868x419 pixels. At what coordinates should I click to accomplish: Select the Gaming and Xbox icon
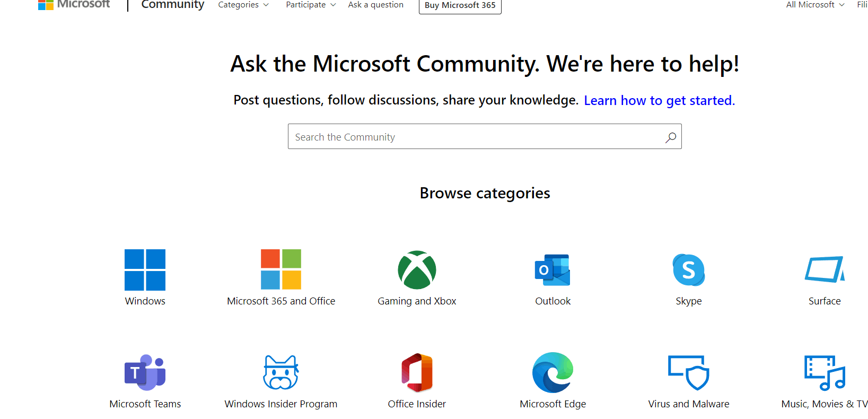(417, 270)
